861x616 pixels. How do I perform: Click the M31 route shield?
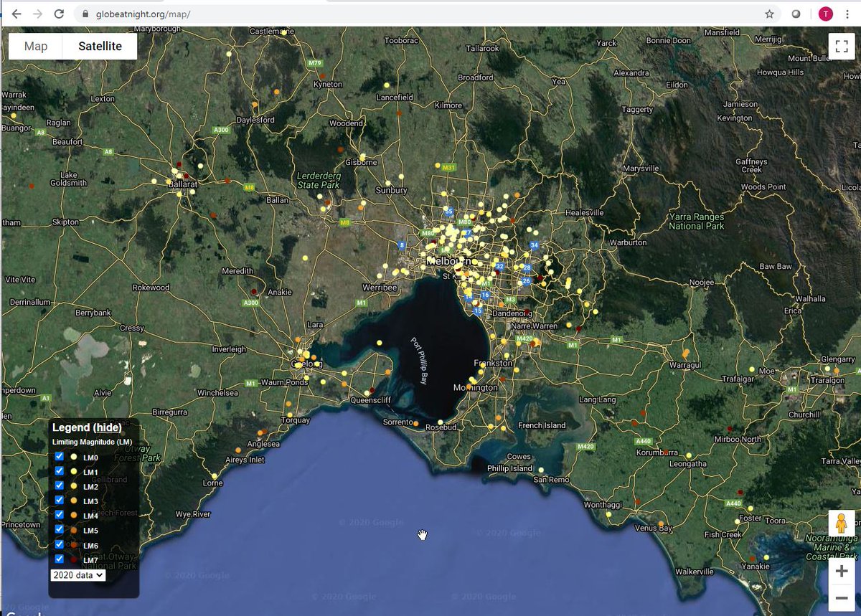449,167
